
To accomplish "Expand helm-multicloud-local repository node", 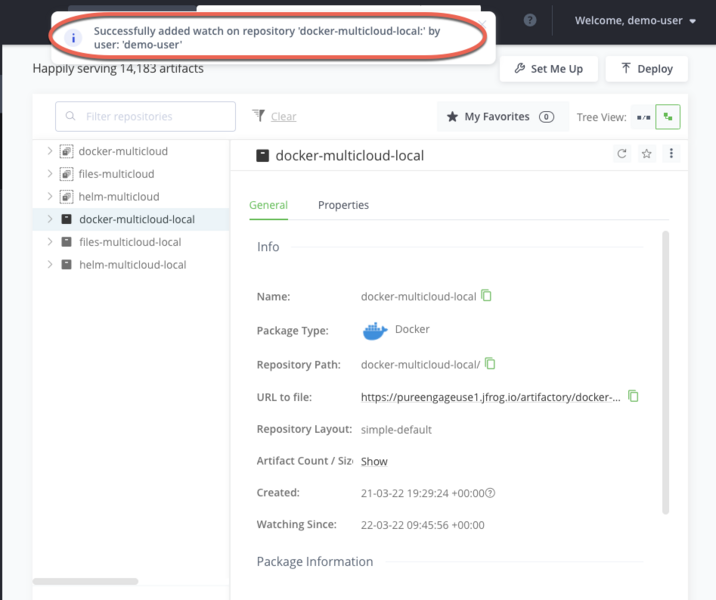I will tap(50, 264).
